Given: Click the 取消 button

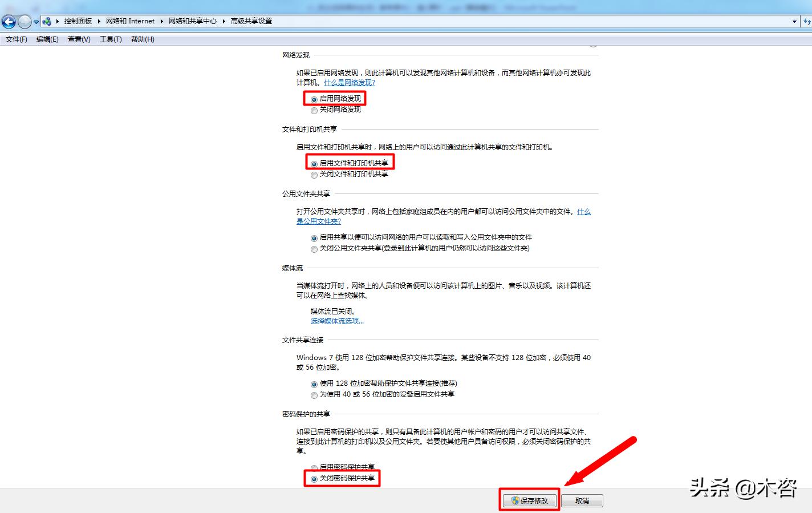Looking at the screenshot, I should [582, 500].
